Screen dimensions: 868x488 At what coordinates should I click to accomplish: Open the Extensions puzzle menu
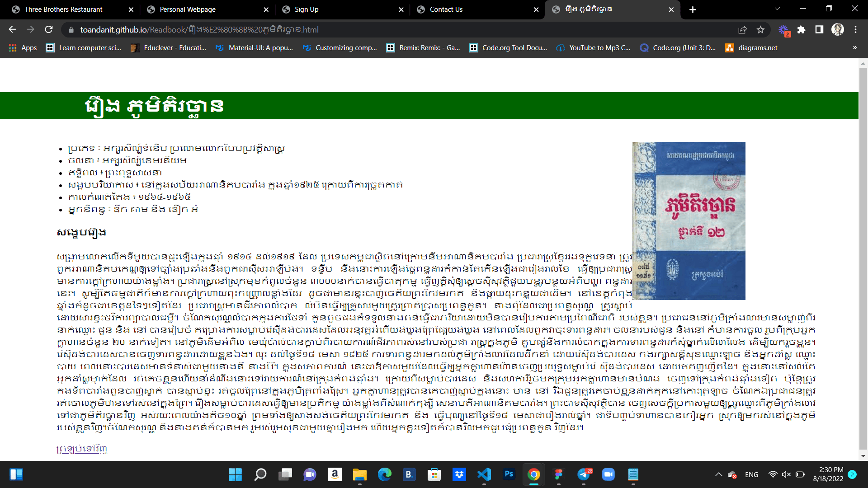point(802,30)
